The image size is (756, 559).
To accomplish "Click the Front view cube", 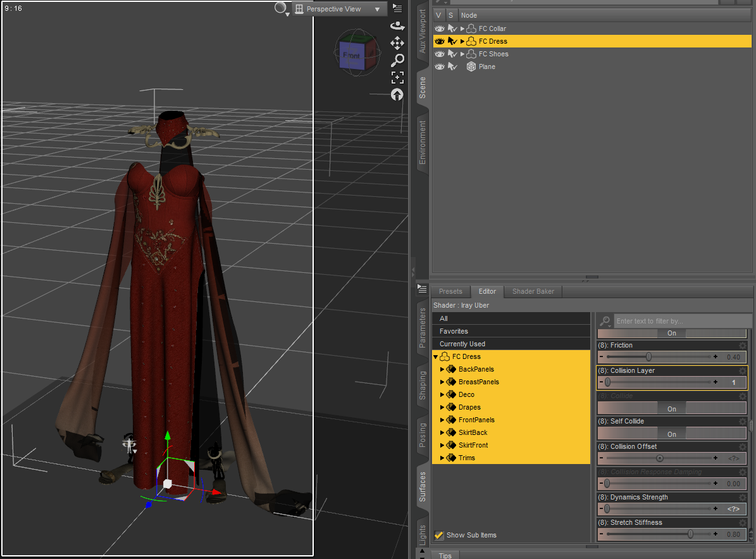I will pyautogui.click(x=352, y=56).
